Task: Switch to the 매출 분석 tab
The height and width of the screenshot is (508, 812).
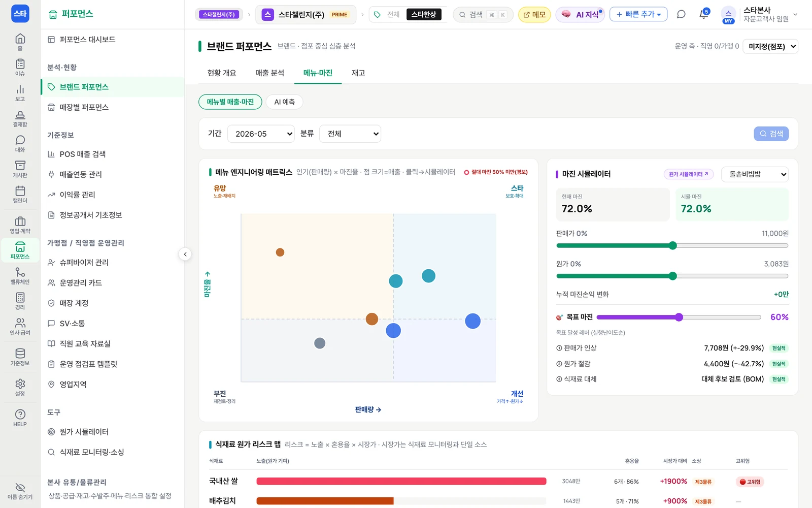Action: click(269, 73)
